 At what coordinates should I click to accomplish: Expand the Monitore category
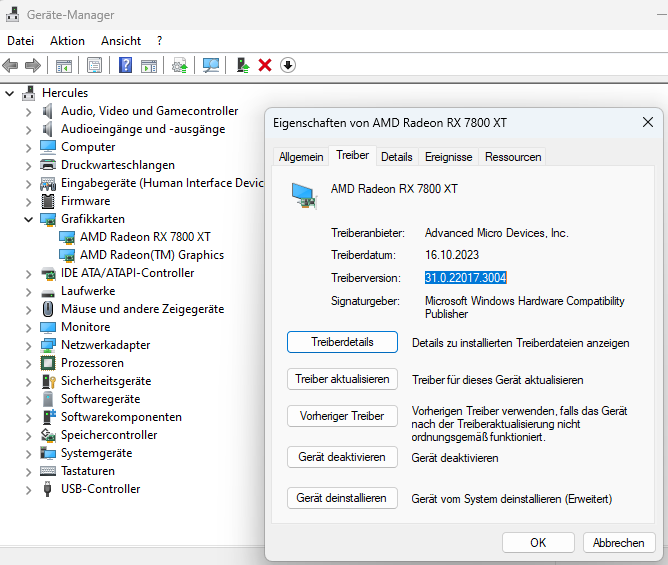(28, 328)
